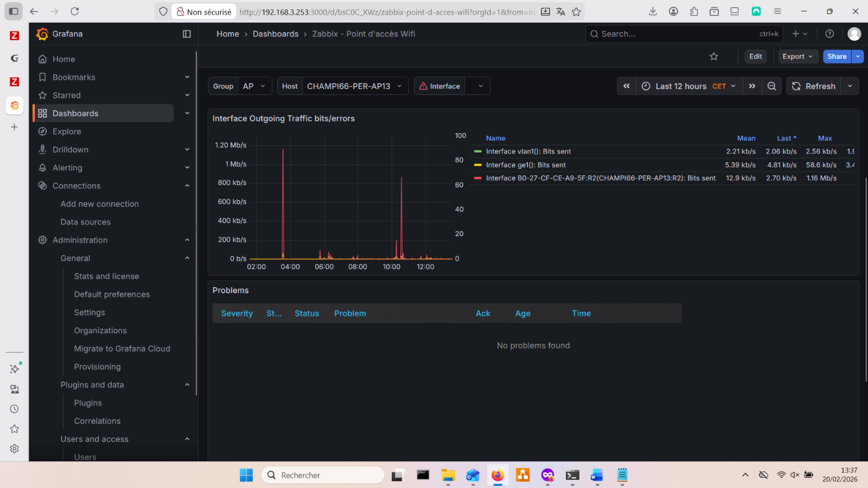Collapse the Connections section
The width and height of the screenshot is (868, 488).
187,186
